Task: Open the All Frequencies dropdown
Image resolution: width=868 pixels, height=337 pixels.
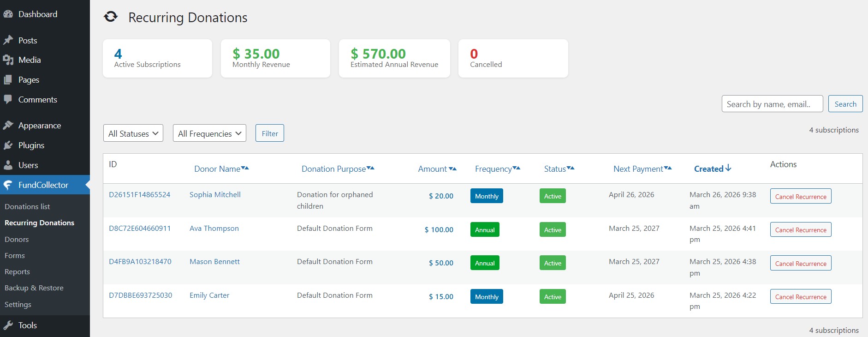Action: tap(209, 133)
